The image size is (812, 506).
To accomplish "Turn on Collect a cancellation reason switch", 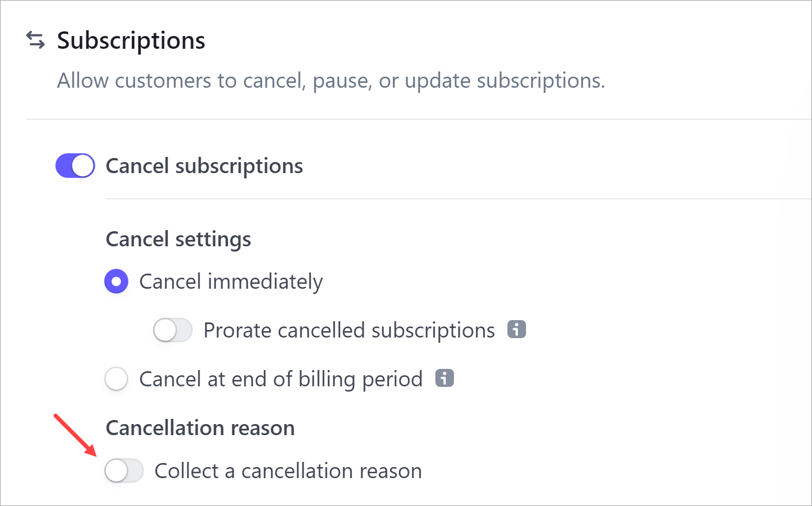I will pos(124,471).
